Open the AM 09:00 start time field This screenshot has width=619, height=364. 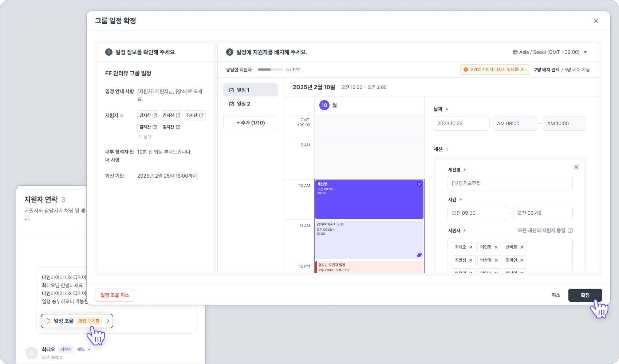(514, 123)
